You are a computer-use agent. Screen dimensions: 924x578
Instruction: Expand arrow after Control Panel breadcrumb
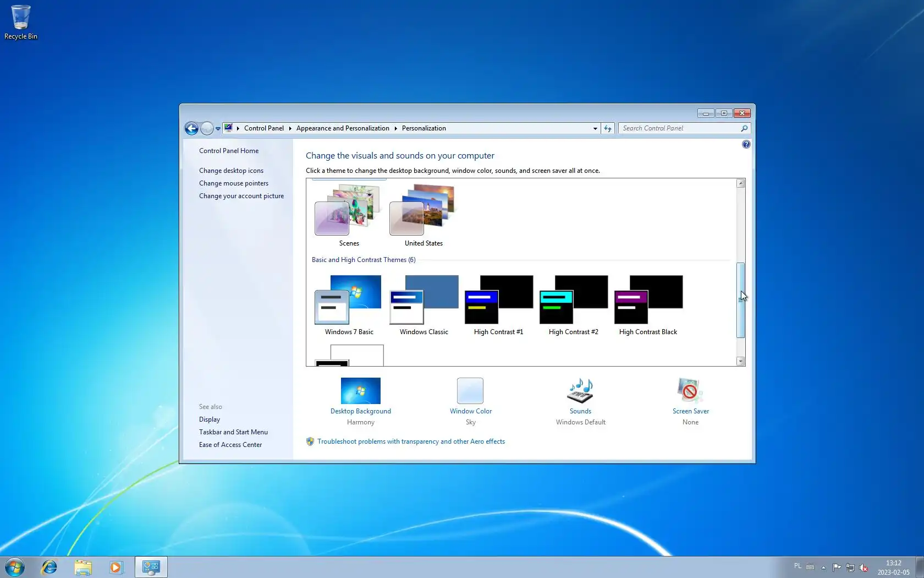point(290,128)
